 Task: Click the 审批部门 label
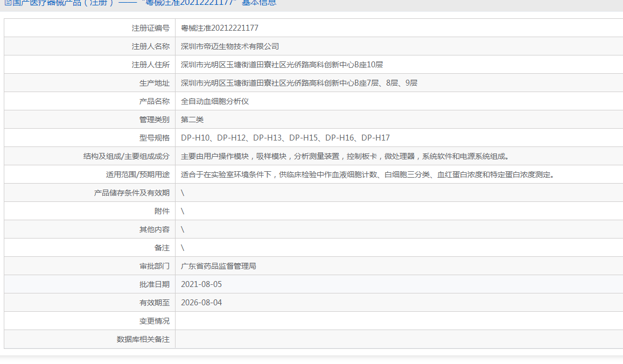154,265
